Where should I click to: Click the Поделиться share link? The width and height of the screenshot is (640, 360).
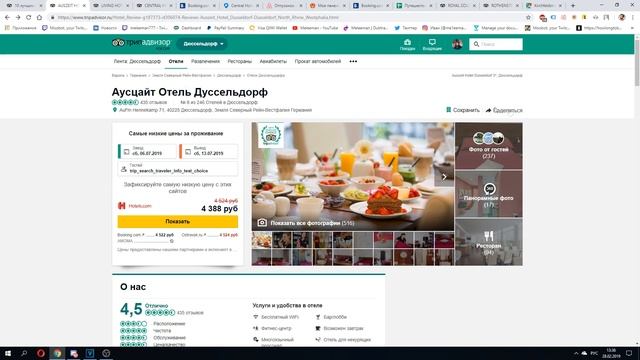click(x=504, y=110)
